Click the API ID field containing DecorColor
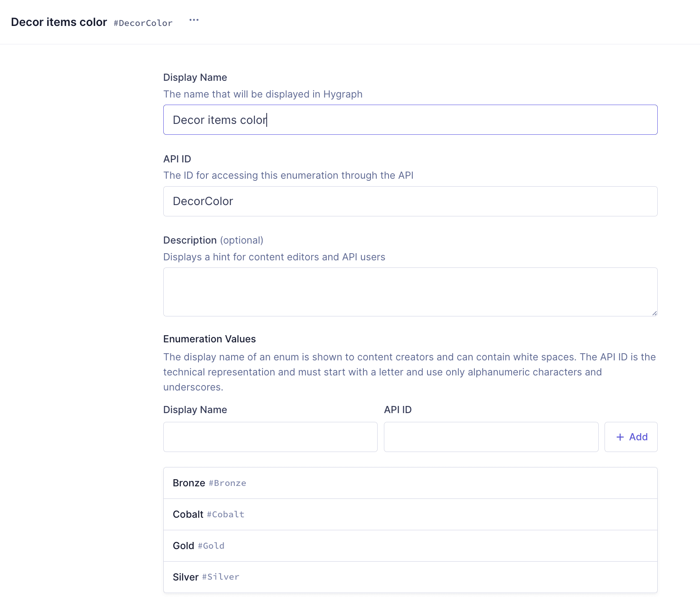Viewport: 700px width, 601px height. pos(410,201)
